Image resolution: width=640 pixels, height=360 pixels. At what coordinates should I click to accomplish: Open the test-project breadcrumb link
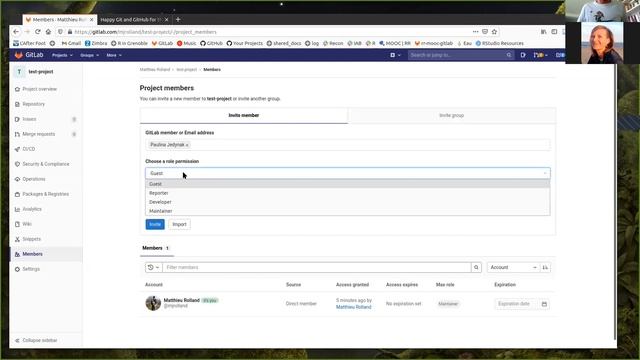187,70
